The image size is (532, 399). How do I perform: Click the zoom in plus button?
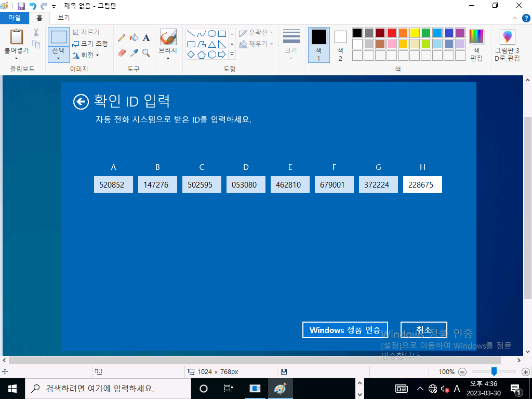(526, 372)
